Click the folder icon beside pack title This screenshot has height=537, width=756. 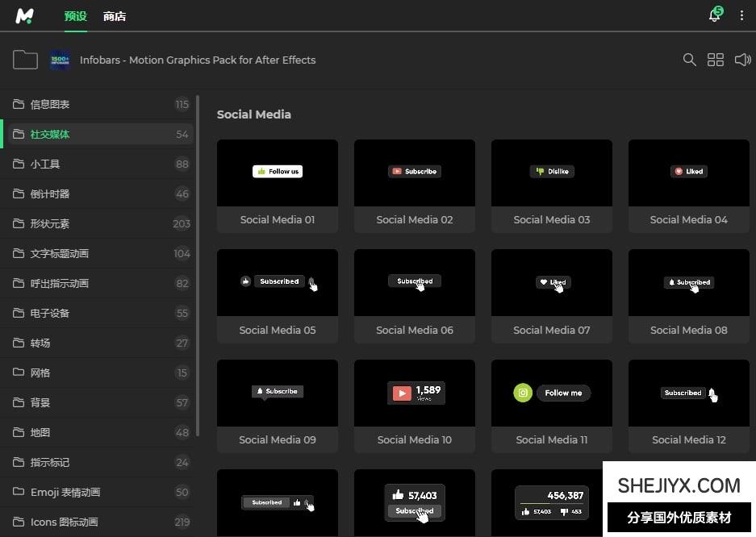(25, 60)
